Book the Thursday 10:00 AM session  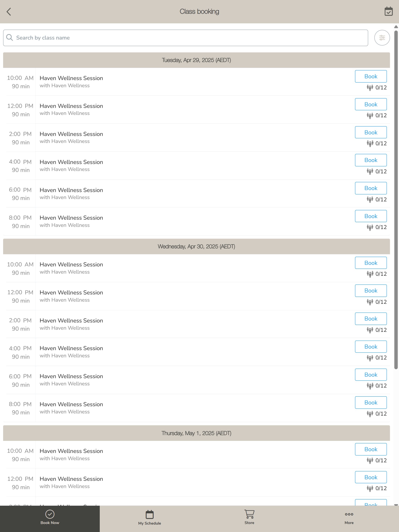(x=371, y=449)
